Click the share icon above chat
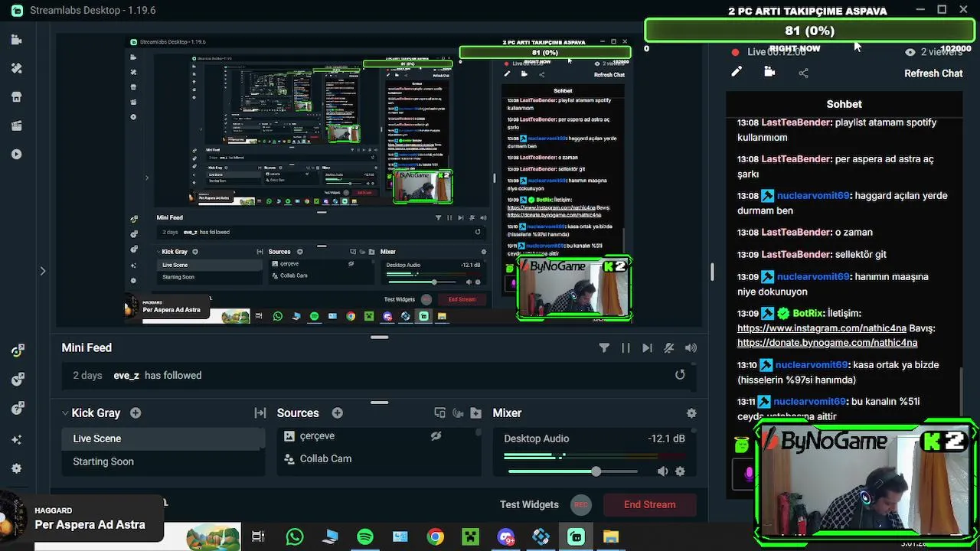980x551 pixels. [x=803, y=73]
